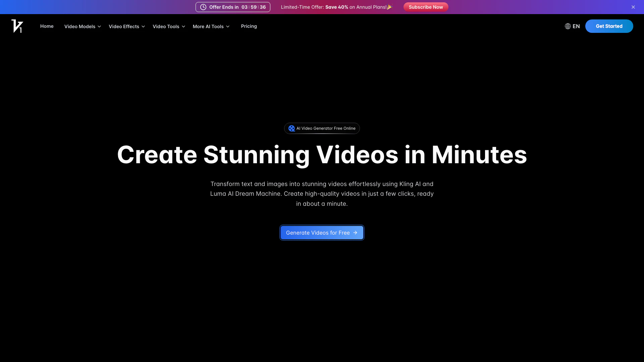Click the globe language icon

tap(568, 26)
